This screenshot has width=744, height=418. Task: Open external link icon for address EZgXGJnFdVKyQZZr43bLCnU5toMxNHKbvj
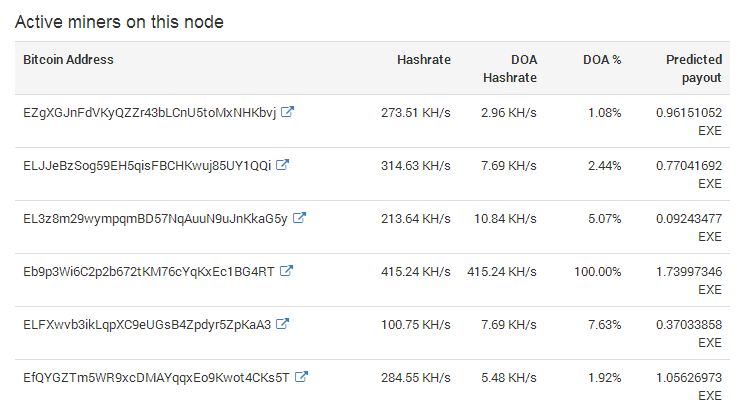[x=287, y=112]
